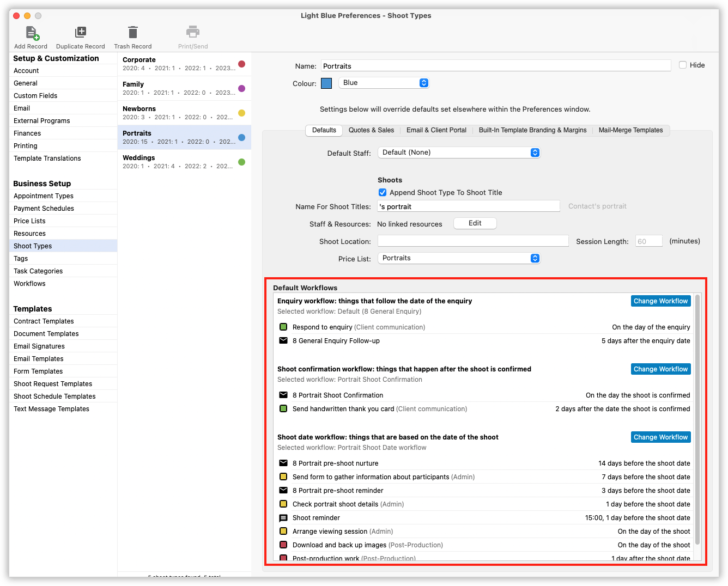Click Edit next to Staff & Resources
Image resolution: width=728 pixels, height=586 pixels.
(475, 223)
